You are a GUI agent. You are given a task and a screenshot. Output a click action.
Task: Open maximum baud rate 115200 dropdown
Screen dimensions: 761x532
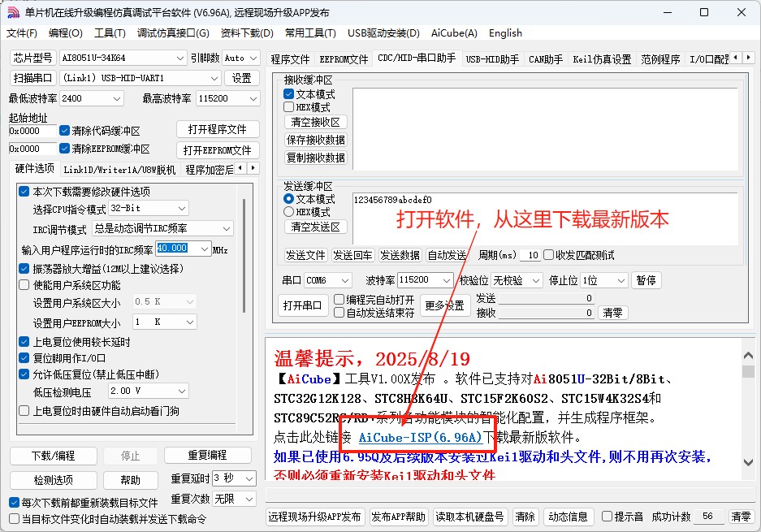tap(227, 98)
